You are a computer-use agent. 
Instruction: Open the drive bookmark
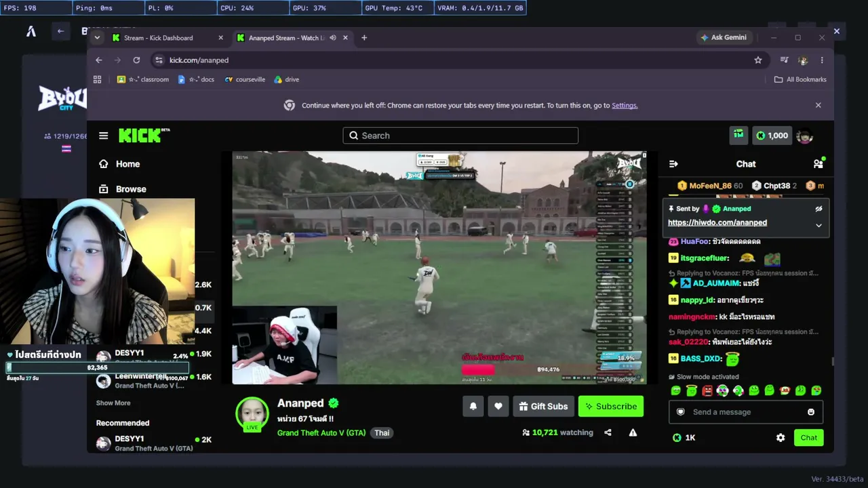(x=287, y=79)
